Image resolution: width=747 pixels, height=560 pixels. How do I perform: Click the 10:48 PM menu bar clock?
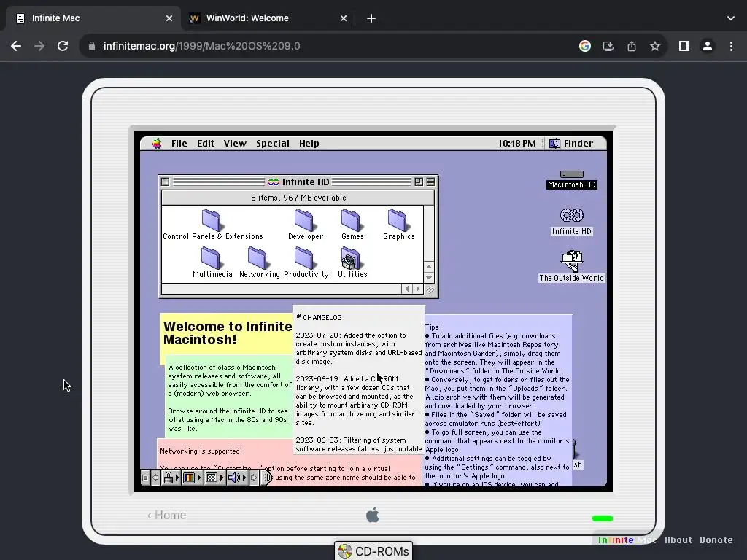517,144
